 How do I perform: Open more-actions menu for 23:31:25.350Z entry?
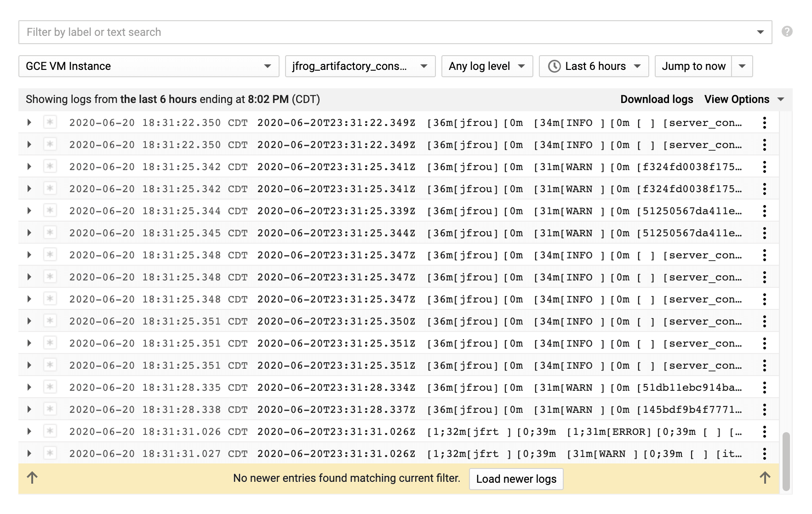coord(764,321)
